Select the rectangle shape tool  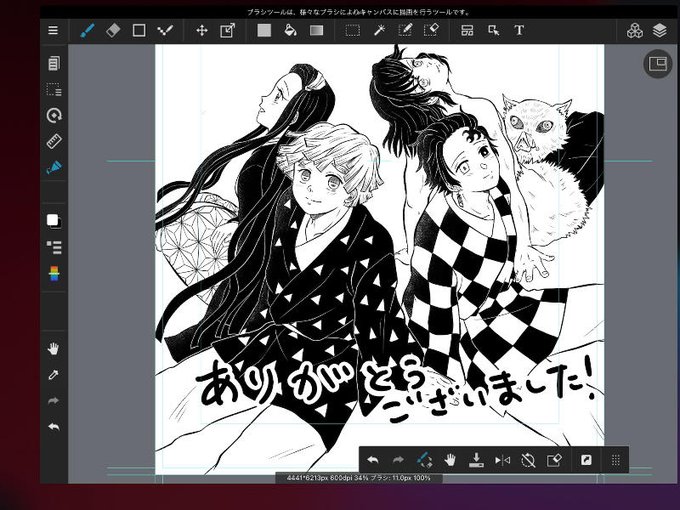coord(139,30)
